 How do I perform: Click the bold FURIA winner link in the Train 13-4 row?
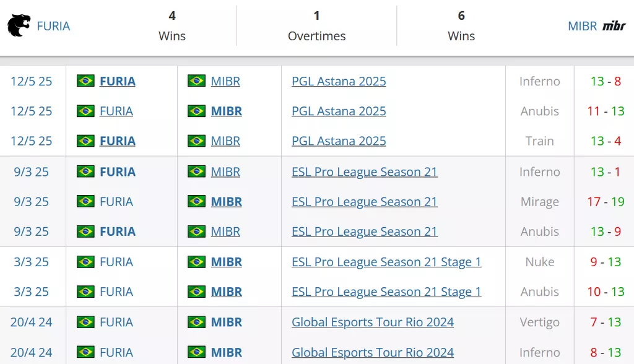pos(118,141)
